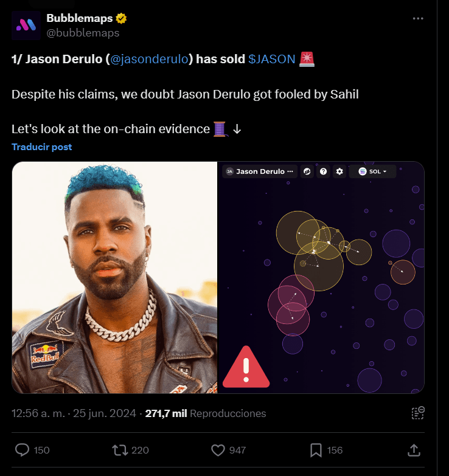Click the help question mark icon
The height and width of the screenshot is (476, 449).
click(x=324, y=171)
